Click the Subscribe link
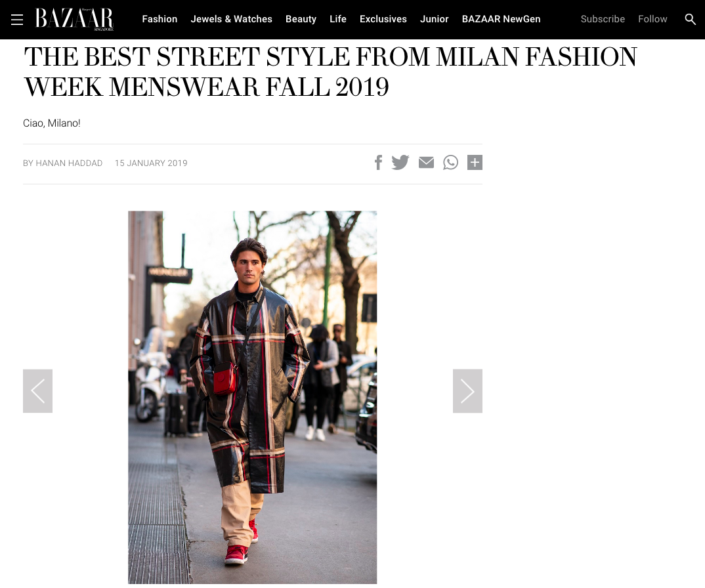The width and height of the screenshot is (705, 588). 603,19
